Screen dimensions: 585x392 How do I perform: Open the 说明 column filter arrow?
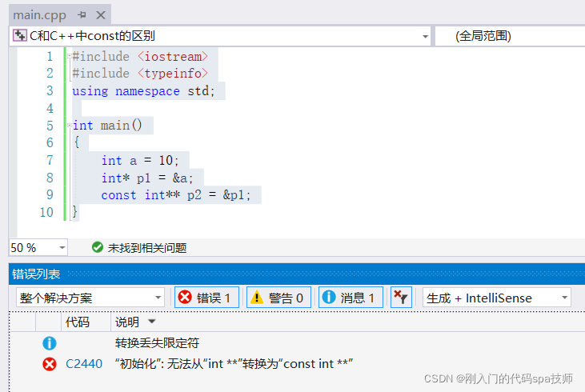151,321
